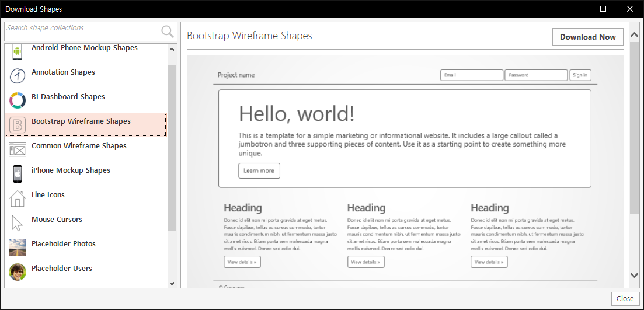
Task: Choose the Placeholder Photos collection
Action: point(86,248)
